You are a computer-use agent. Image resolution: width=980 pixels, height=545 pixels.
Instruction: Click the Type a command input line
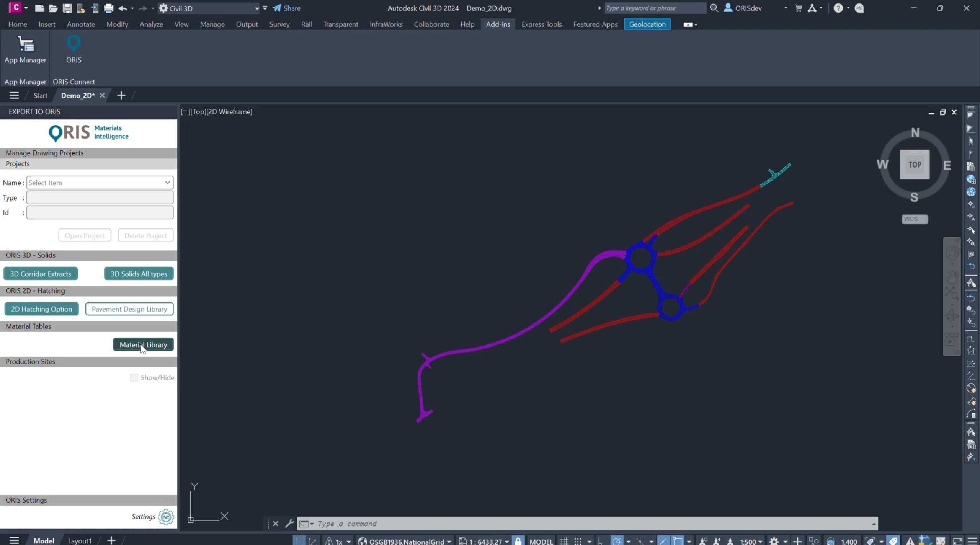point(587,524)
